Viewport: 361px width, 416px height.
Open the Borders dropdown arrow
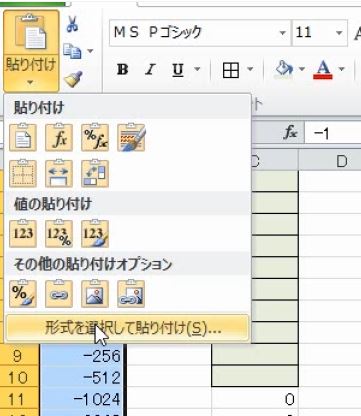tap(250, 69)
